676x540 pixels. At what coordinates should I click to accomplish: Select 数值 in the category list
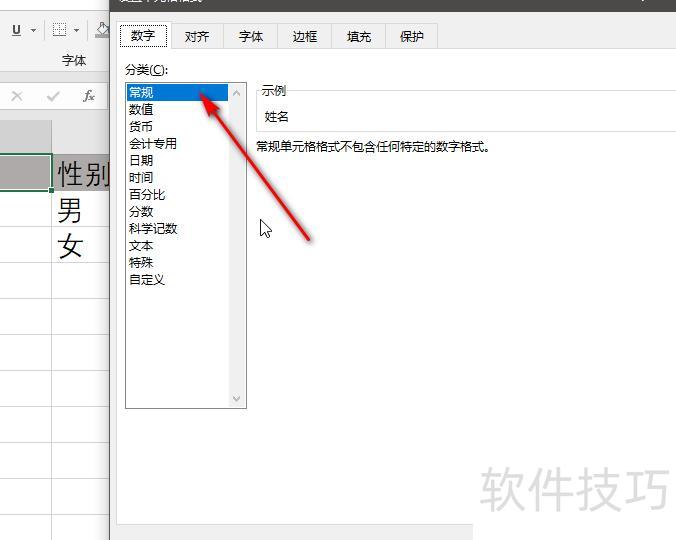coord(177,109)
